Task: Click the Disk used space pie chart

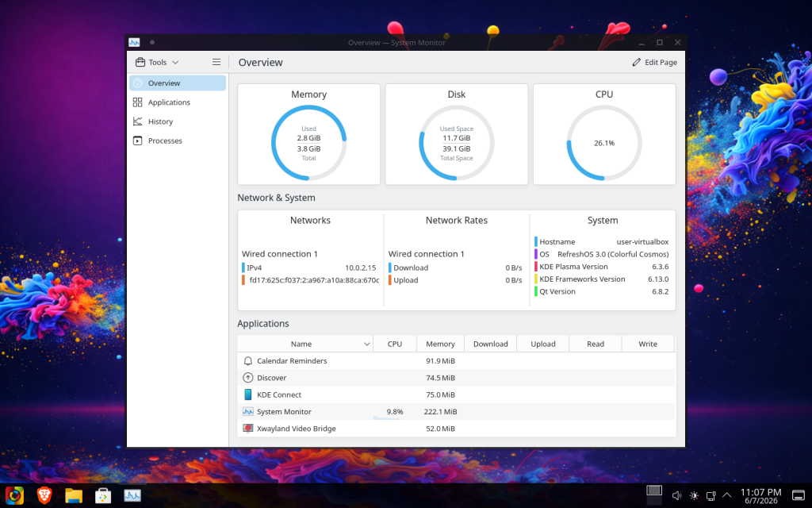Action: coord(456,143)
